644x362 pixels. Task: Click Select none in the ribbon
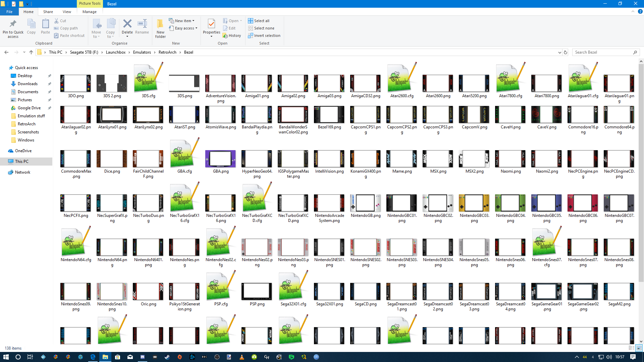261,28
